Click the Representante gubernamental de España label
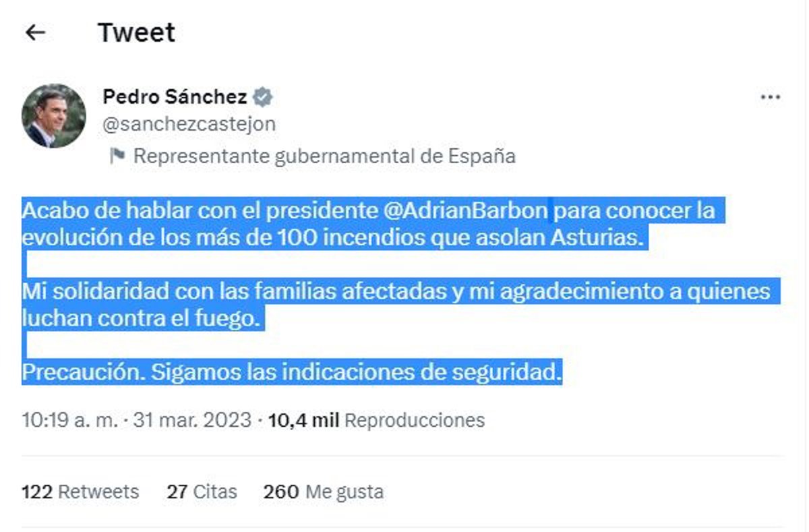The width and height of the screenshot is (809, 532). [324, 156]
